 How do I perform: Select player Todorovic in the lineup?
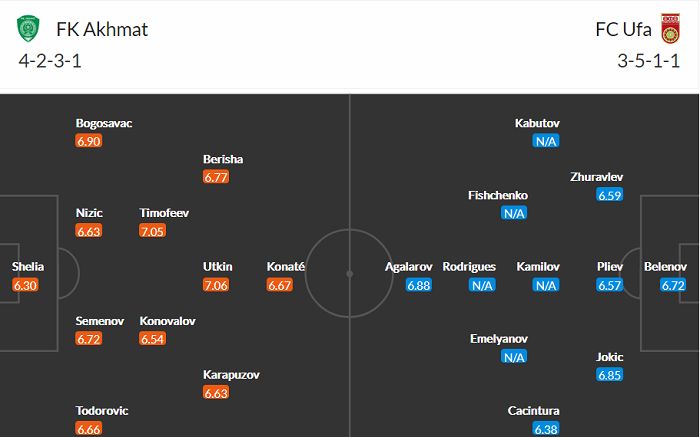102,411
